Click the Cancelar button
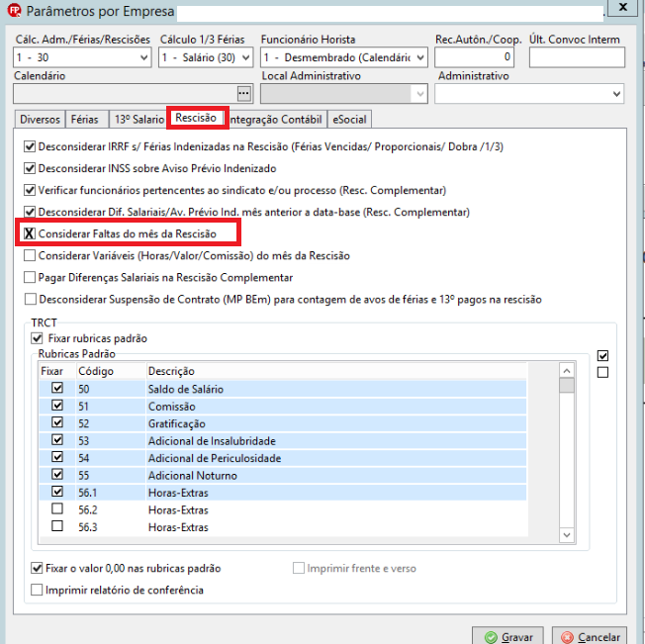 click(x=590, y=637)
